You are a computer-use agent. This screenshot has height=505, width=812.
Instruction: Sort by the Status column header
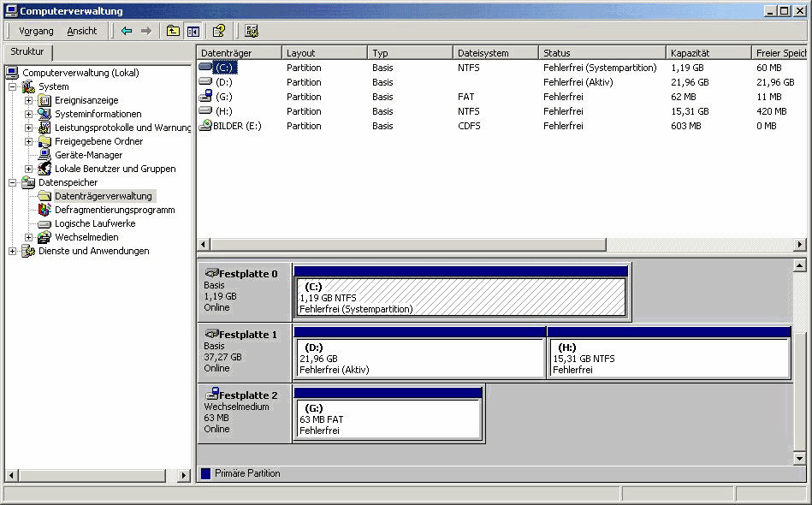coord(602,53)
